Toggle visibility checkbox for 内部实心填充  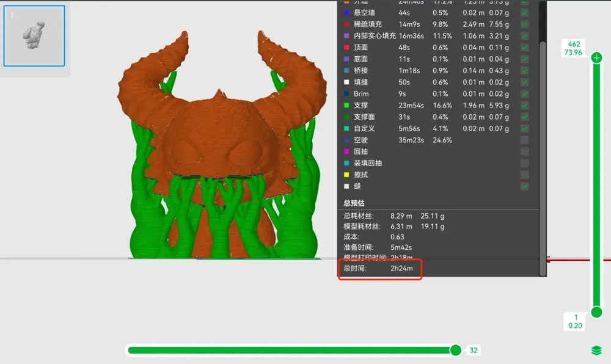(524, 36)
